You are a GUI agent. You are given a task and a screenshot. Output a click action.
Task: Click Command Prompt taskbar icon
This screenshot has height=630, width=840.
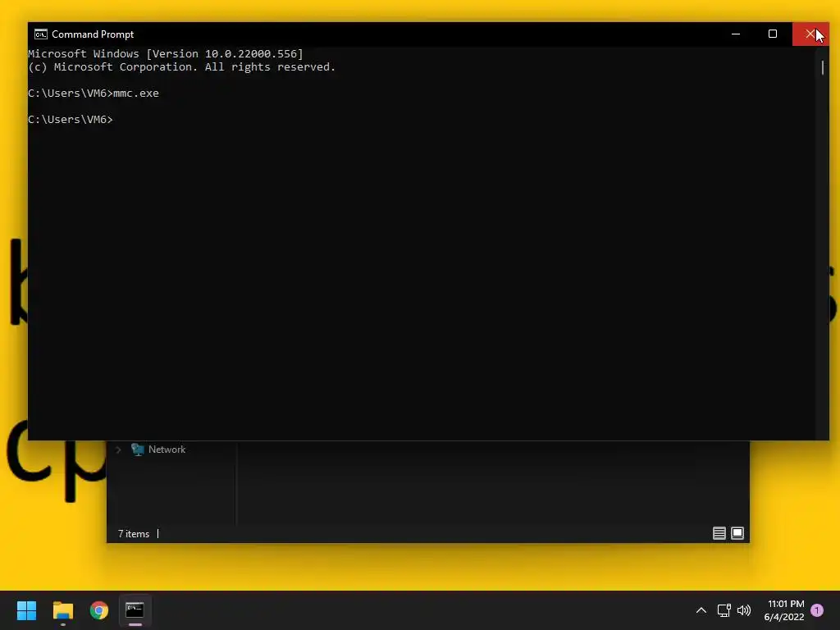coord(135,610)
